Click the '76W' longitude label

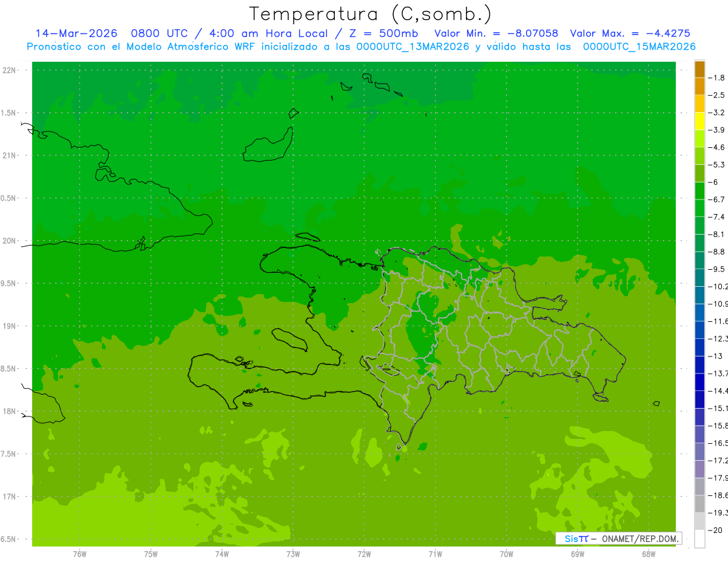coord(79,555)
